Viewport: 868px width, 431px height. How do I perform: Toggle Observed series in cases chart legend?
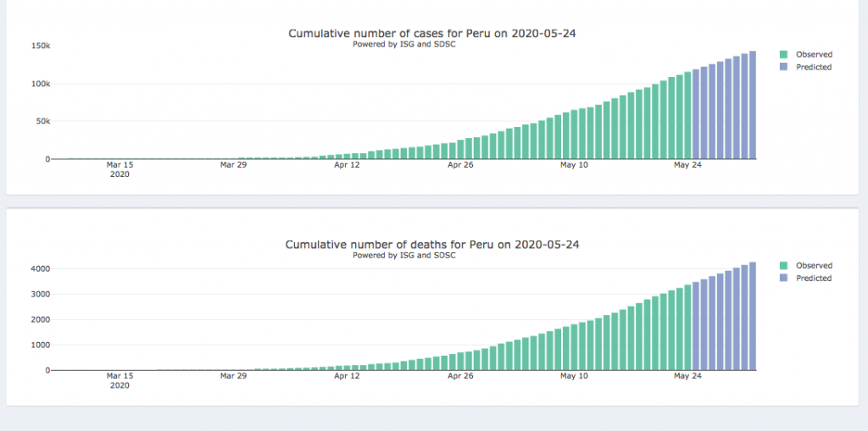[814, 54]
